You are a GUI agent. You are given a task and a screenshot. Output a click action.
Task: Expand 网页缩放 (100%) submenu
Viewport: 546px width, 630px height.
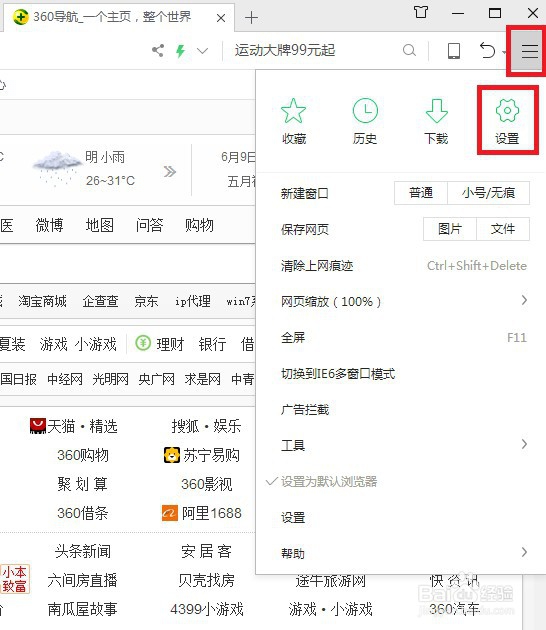tap(400, 301)
